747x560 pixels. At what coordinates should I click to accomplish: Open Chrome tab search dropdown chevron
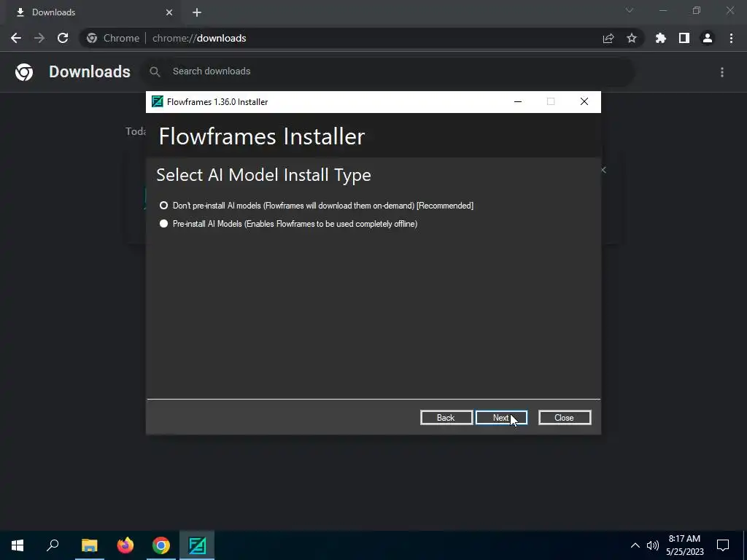[630, 10]
